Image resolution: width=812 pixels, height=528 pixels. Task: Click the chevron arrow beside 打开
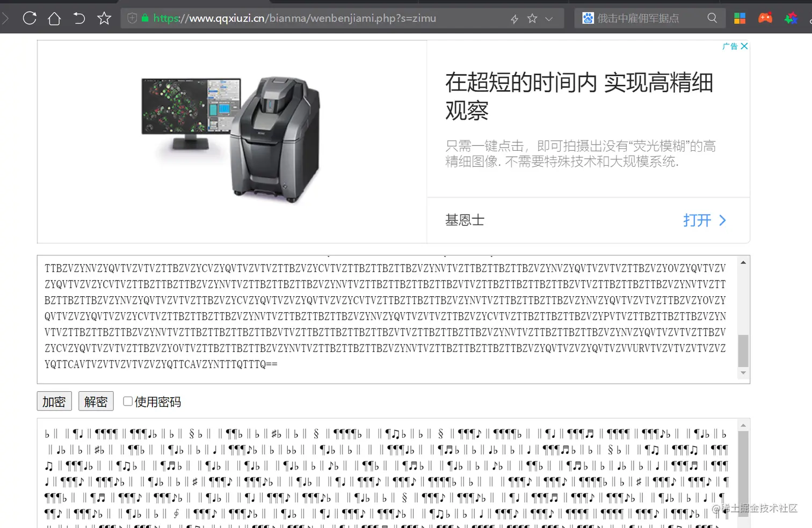(x=722, y=221)
